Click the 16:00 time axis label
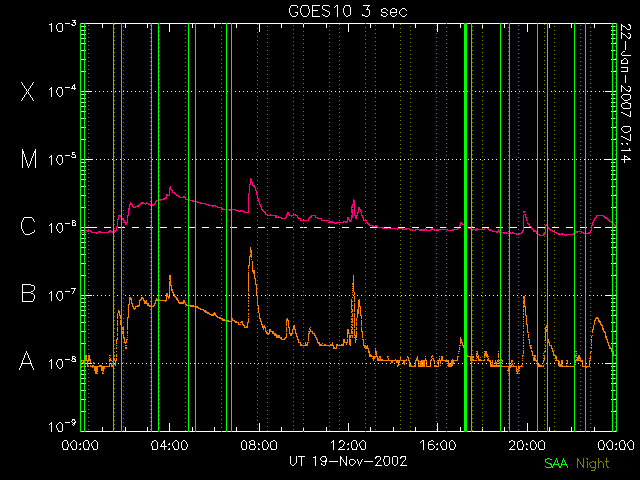Viewport: 640px width, 480px height. [x=438, y=445]
